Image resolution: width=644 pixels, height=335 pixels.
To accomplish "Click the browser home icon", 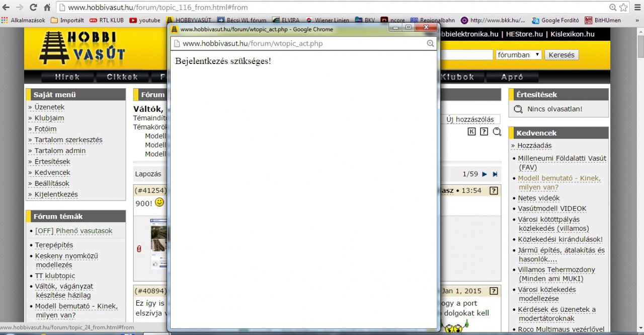I will (47, 8).
